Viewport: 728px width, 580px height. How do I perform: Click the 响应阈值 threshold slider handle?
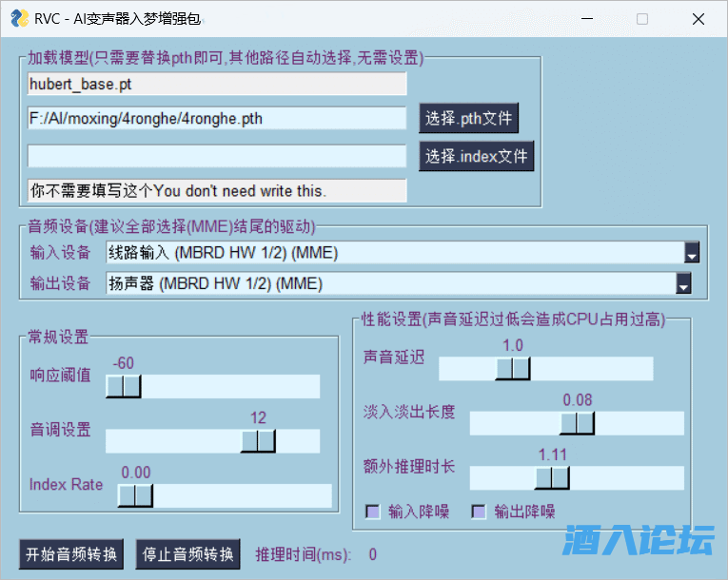(x=124, y=387)
